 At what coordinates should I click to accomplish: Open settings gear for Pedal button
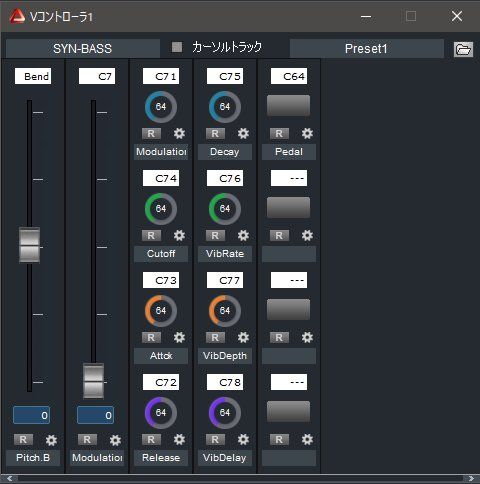307,133
